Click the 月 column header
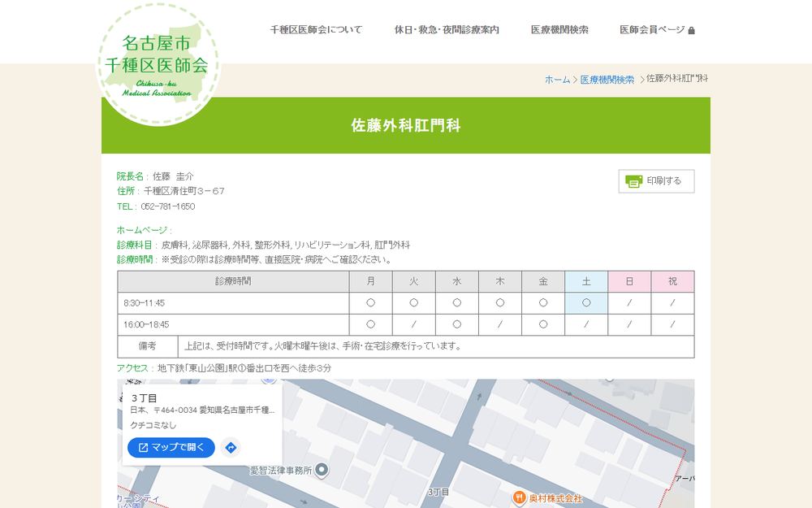Image resolution: width=812 pixels, height=508 pixels. (x=371, y=281)
